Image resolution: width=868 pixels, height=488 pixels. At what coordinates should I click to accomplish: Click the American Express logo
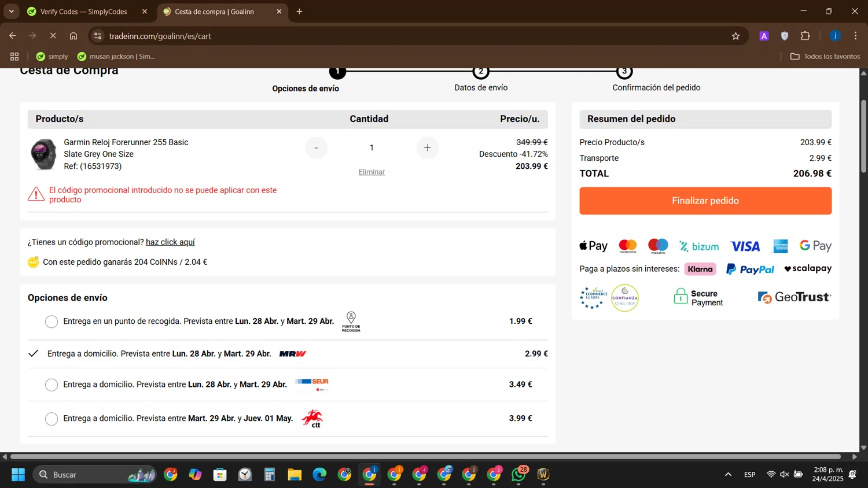pyautogui.click(x=780, y=246)
